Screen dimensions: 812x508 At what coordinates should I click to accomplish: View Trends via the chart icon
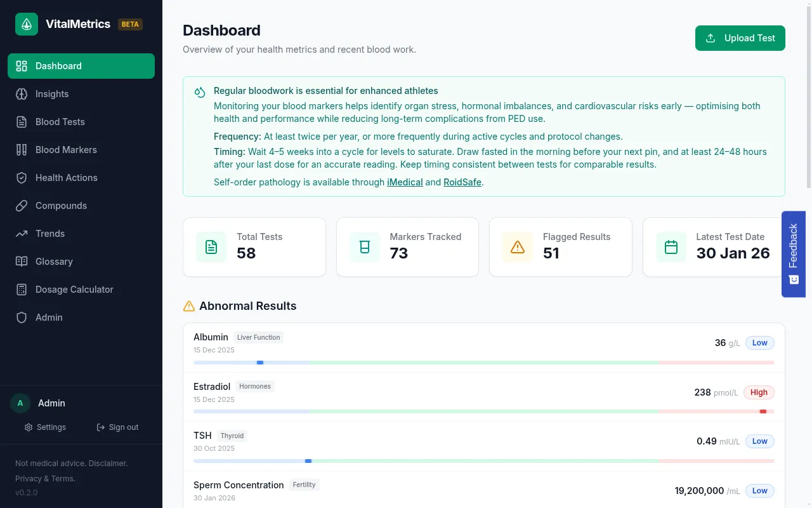click(x=22, y=234)
